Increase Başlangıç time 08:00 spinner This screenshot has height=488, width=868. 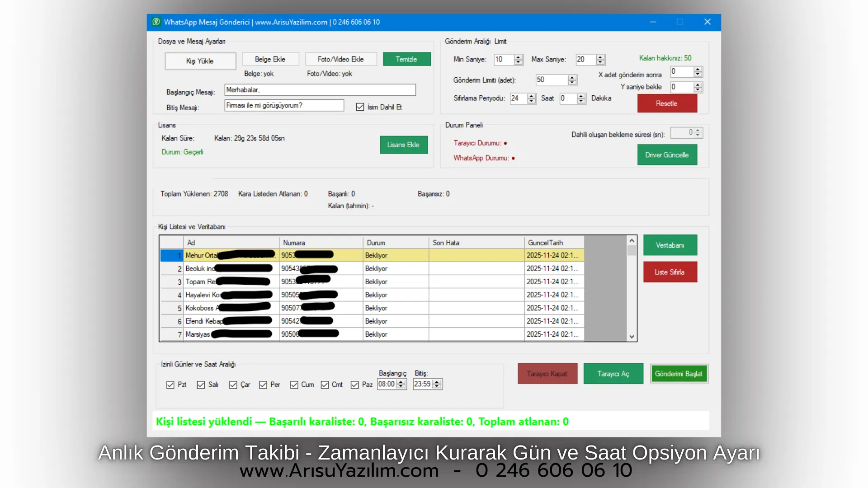coord(401,382)
